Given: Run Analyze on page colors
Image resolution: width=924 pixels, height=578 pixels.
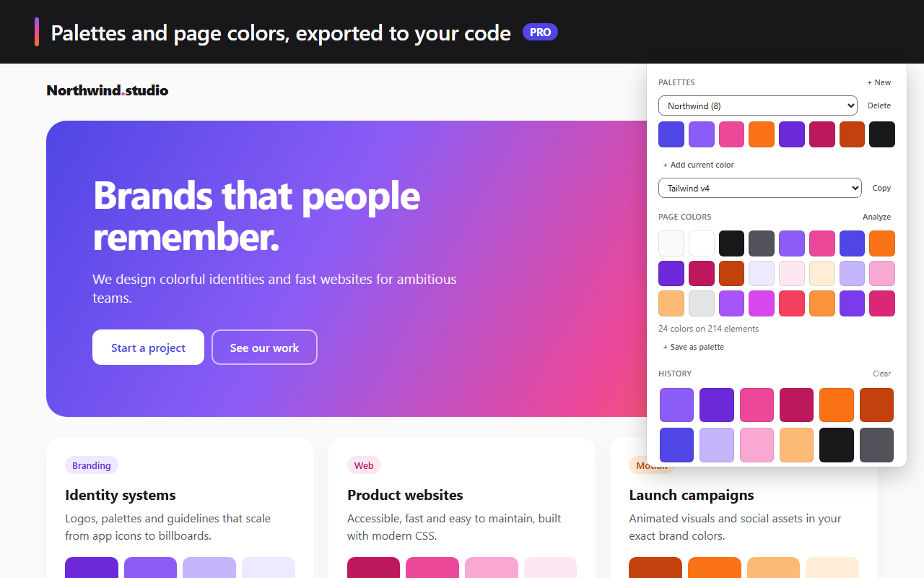Looking at the screenshot, I should [x=877, y=217].
